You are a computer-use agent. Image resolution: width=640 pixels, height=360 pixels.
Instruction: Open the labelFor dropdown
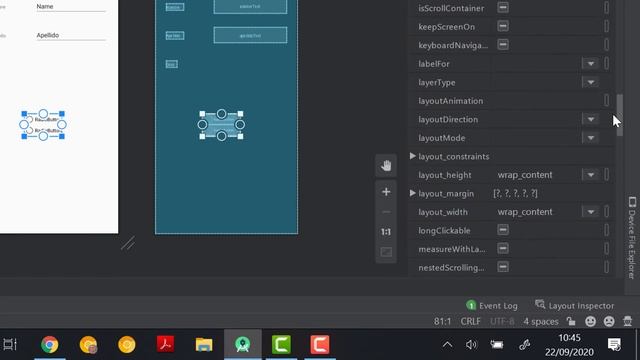pos(591,64)
